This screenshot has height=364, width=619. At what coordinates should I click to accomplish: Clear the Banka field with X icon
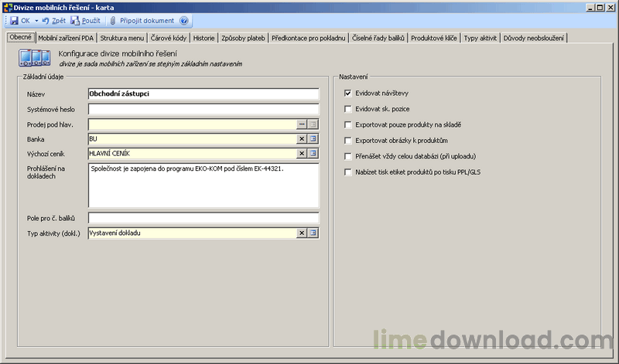point(302,139)
